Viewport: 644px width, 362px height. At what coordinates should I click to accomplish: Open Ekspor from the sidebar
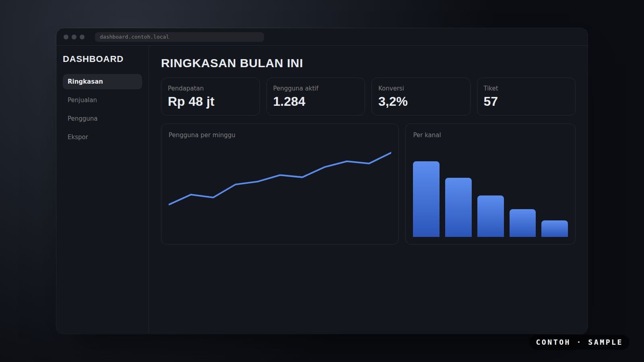(102, 137)
